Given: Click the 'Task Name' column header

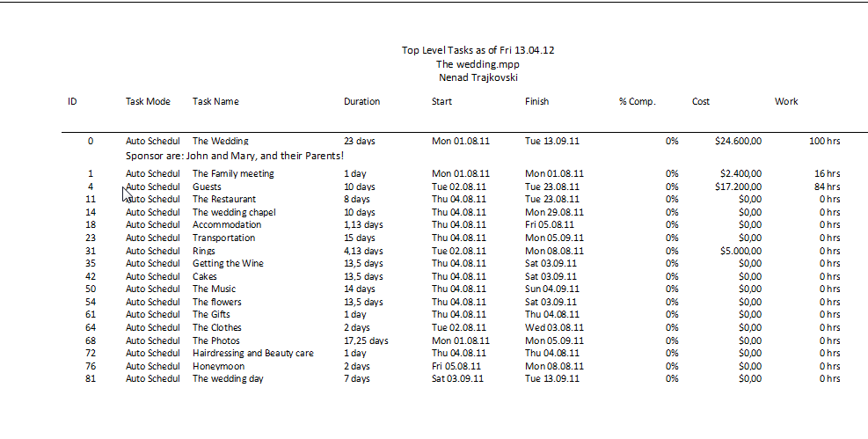Looking at the screenshot, I should [215, 101].
